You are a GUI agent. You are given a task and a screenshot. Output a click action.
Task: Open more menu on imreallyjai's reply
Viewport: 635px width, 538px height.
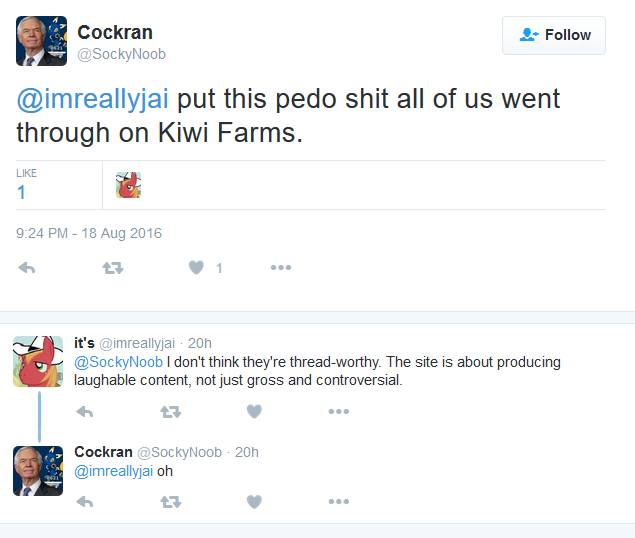coord(339,412)
